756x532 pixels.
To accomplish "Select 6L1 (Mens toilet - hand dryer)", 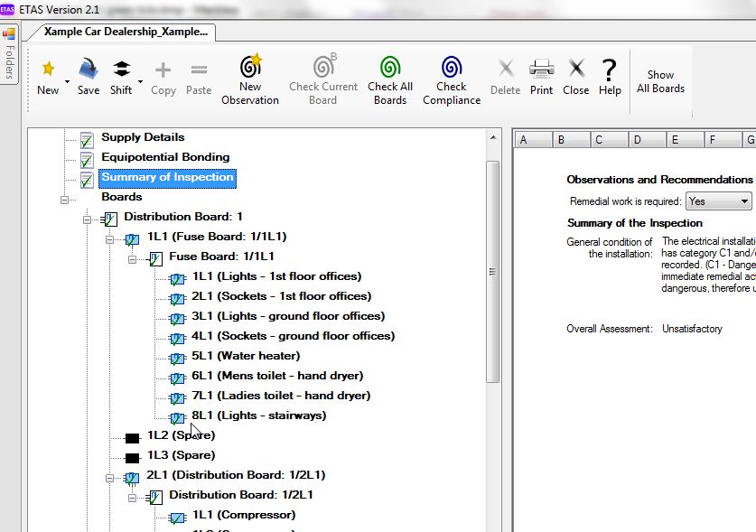I will click(277, 376).
